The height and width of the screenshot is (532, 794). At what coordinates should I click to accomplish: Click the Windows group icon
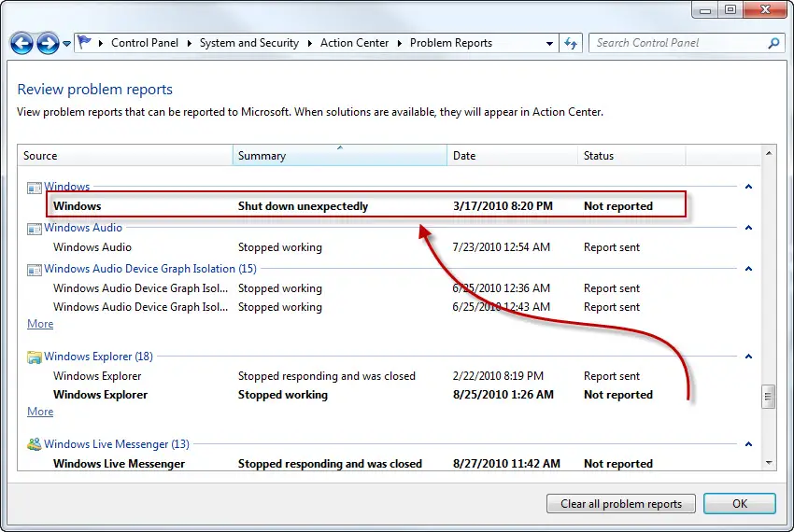[34, 188]
